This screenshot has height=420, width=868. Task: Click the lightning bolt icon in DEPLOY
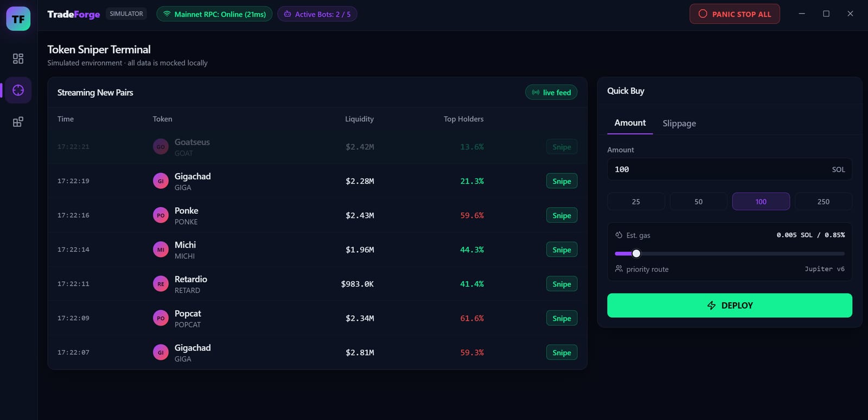pyautogui.click(x=712, y=306)
